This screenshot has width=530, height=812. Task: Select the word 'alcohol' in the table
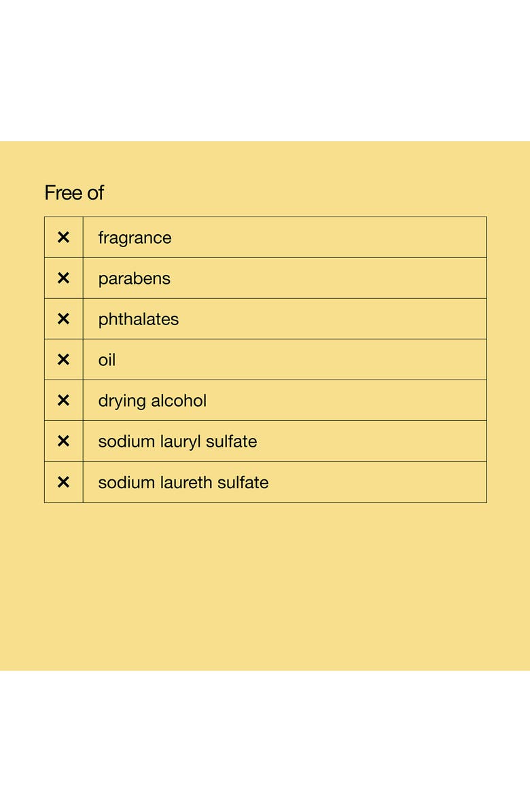(179, 401)
